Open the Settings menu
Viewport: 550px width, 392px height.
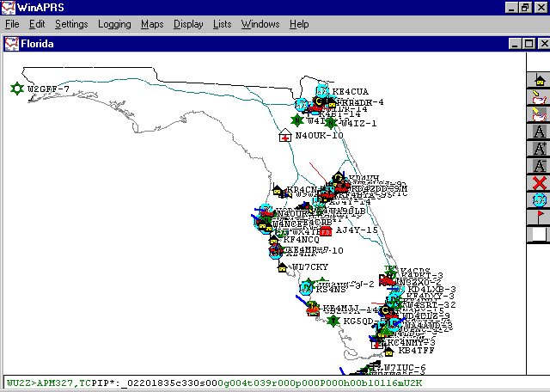pyautogui.click(x=71, y=24)
